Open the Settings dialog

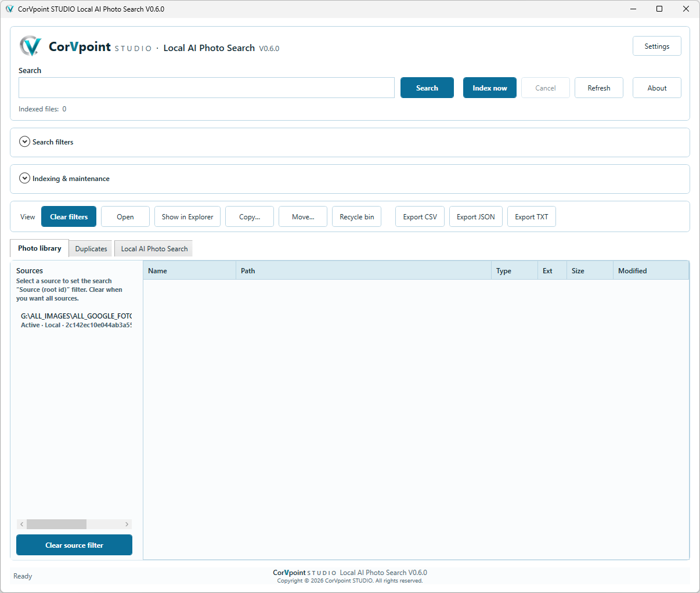pyautogui.click(x=656, y=46)
